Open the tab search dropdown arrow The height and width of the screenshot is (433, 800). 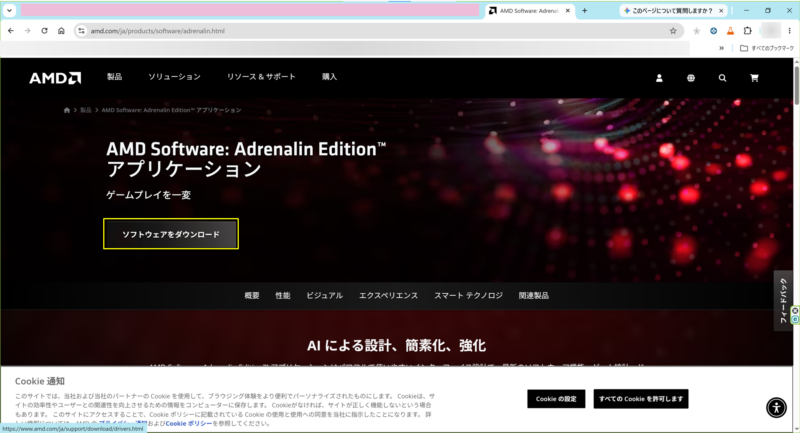[x=9, y=10]
